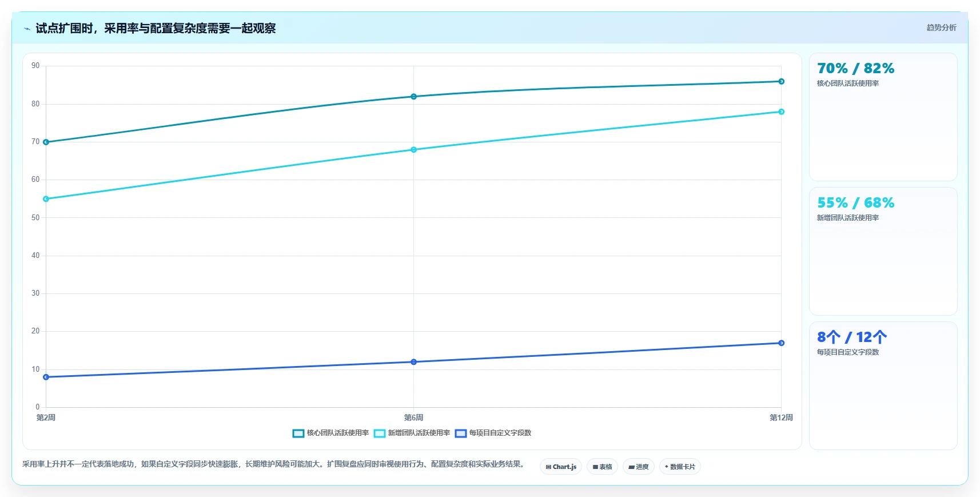
Task: Select custom fields data point at 第12周
Action: (781, 343)
